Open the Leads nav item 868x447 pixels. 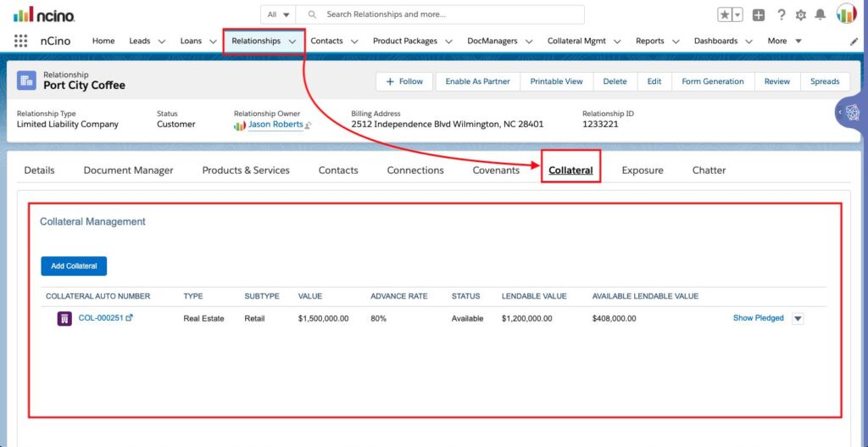[140, 41]
